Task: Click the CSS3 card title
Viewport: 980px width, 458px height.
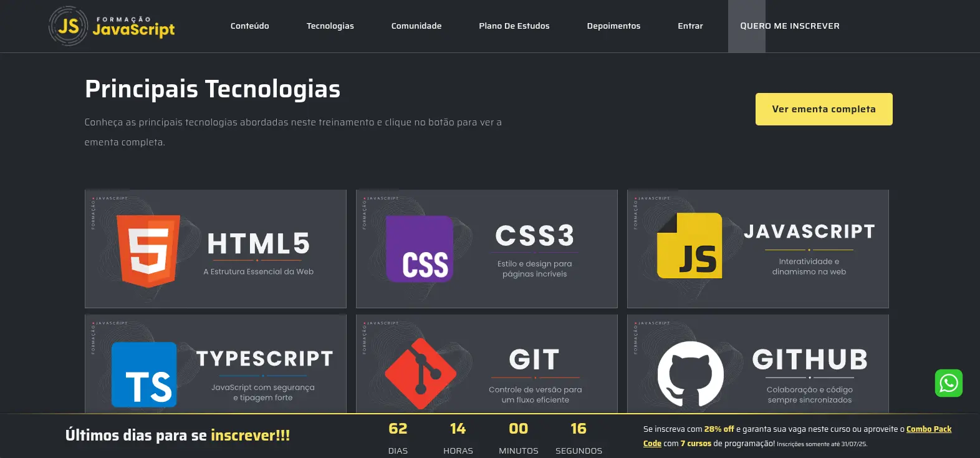Action: pos(534,236)
